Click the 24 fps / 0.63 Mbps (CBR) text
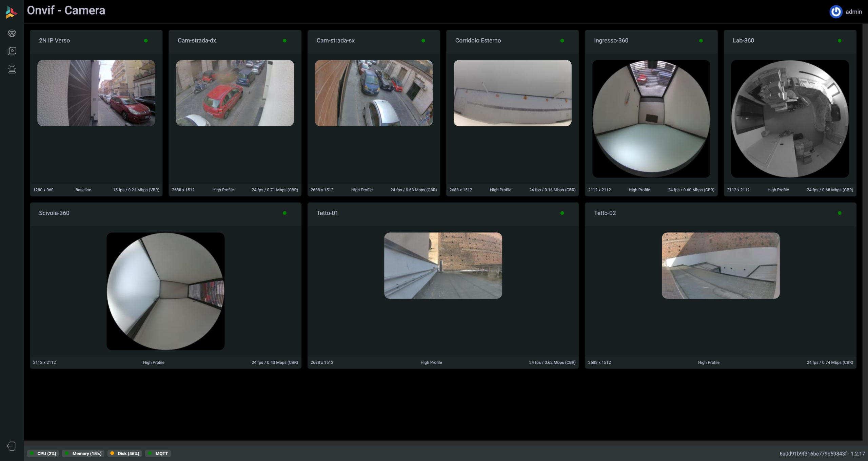868x461 pixels. pos(413,190)
